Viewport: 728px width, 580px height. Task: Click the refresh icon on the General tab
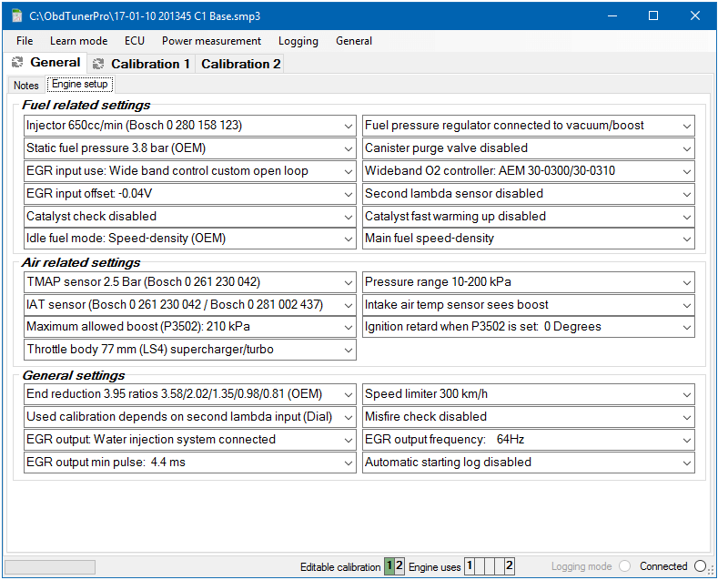pyautogui.click(x=17, y=63)
